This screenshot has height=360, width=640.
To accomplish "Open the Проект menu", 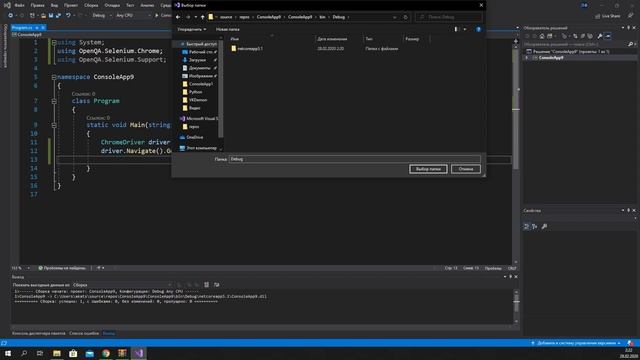I will click(x=71, y=5).
